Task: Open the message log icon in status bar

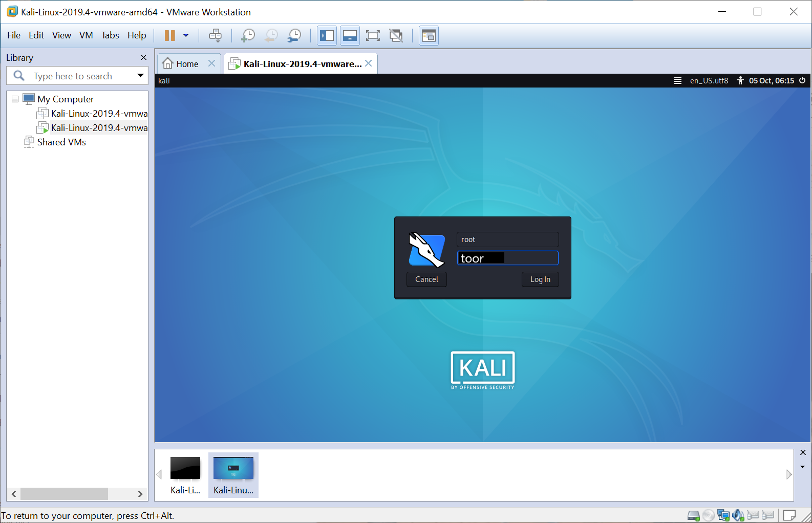Action: (x=789, y=515)
